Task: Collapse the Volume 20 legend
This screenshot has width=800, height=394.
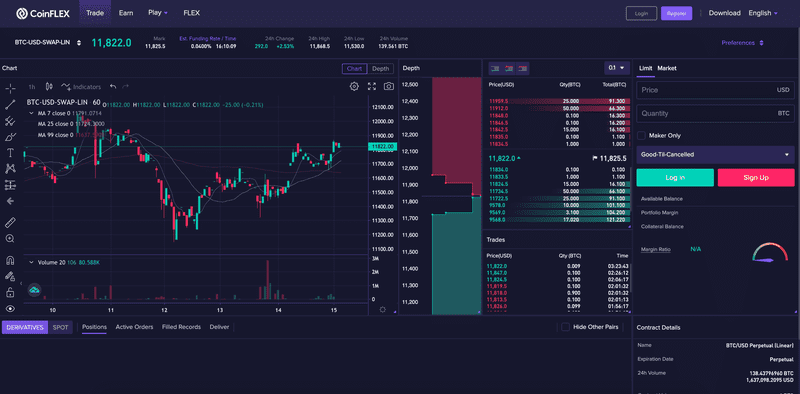Action: [x=32, y=262]
